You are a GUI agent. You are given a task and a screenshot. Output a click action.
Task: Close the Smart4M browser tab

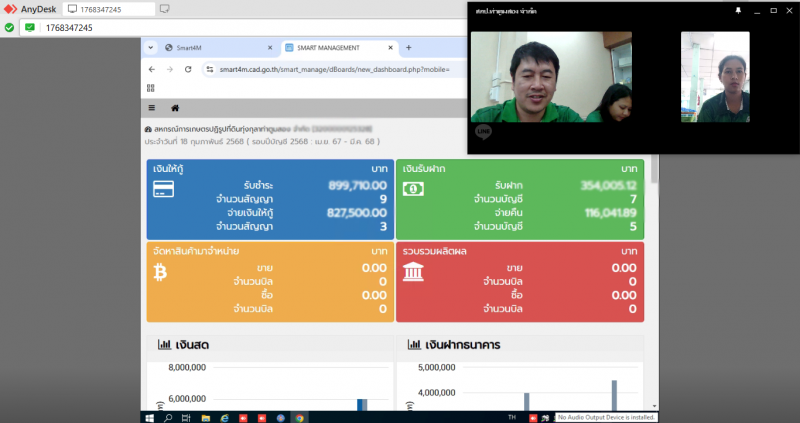click(x=270, y=47)
